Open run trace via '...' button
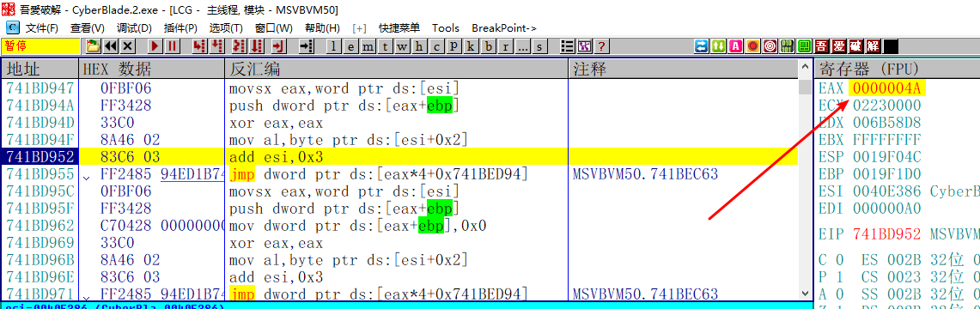The height and width of the screenshot is (309, 980). click(522, 46)
